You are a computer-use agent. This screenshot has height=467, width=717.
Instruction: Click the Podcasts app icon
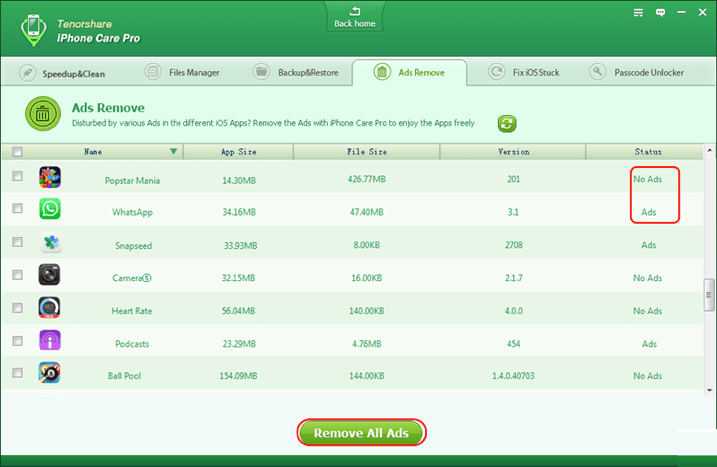(50, 340)
